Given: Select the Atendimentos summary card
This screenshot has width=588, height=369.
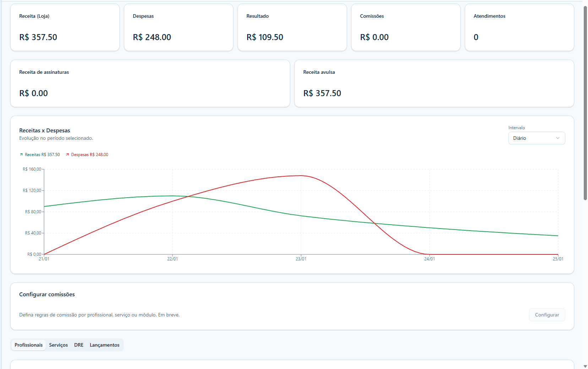Looking at the screenshot, I should (x=519, y=27).
